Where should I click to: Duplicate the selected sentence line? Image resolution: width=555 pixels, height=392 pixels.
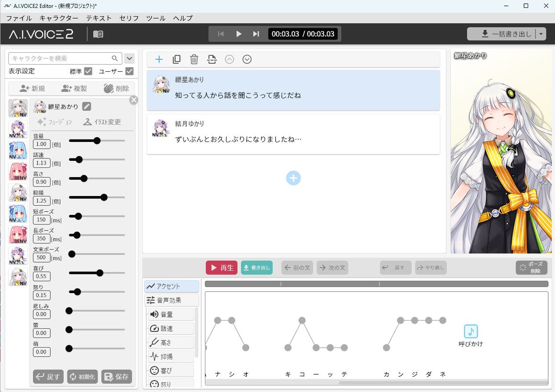point(176,59)
